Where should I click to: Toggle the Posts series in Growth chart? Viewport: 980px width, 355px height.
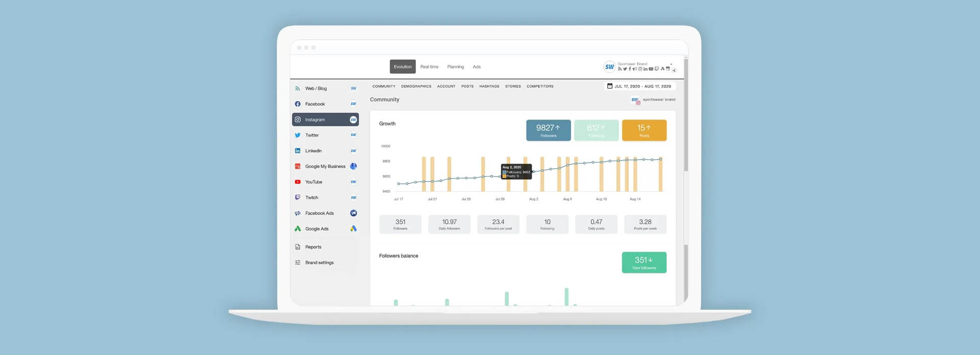tap(644, 130)
